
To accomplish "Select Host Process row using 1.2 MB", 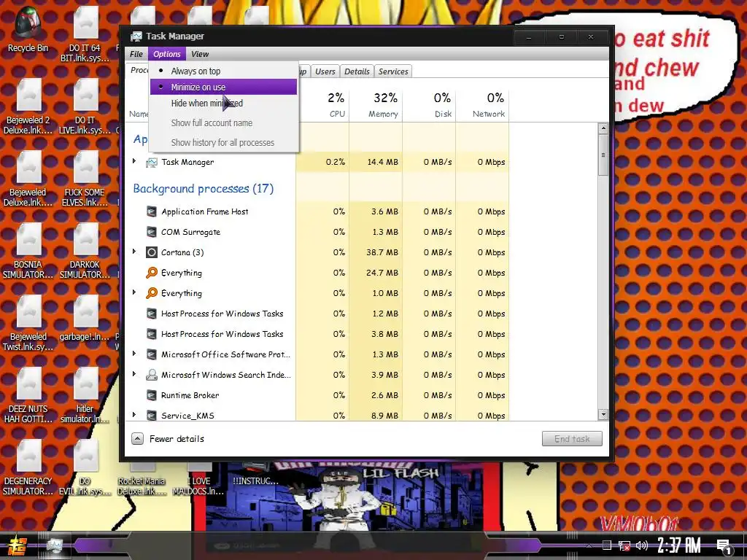I will (x=317, y=314).
